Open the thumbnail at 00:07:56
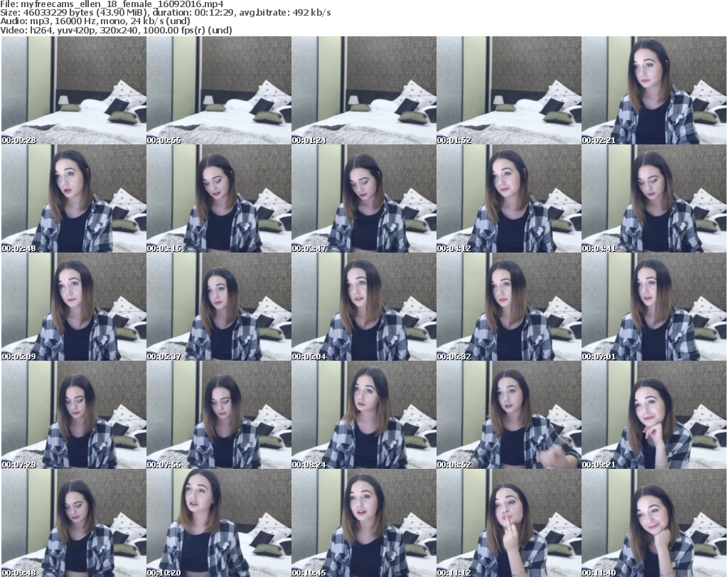The width and height of the screenshot is (728, 577). [218, 416]
